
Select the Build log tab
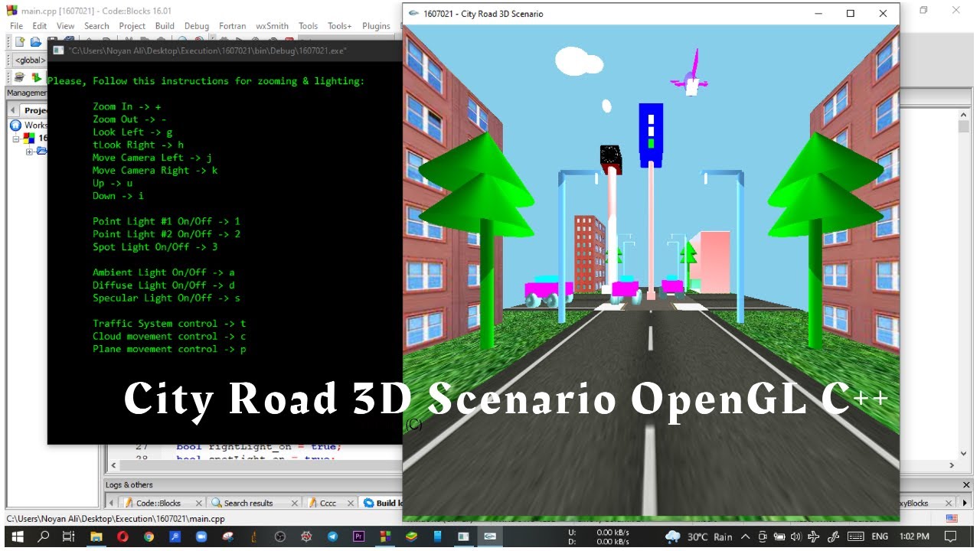pyautogui.click(x=381, y=503)
